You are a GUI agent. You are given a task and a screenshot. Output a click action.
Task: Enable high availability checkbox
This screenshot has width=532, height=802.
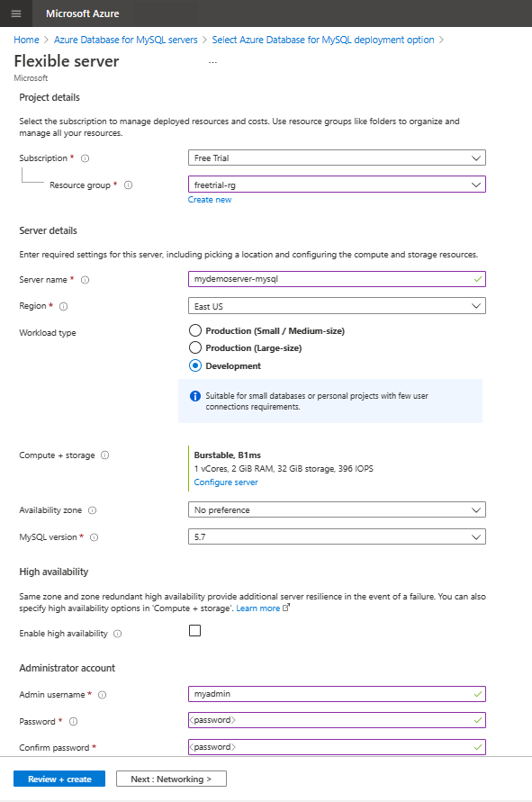(194, 633)
